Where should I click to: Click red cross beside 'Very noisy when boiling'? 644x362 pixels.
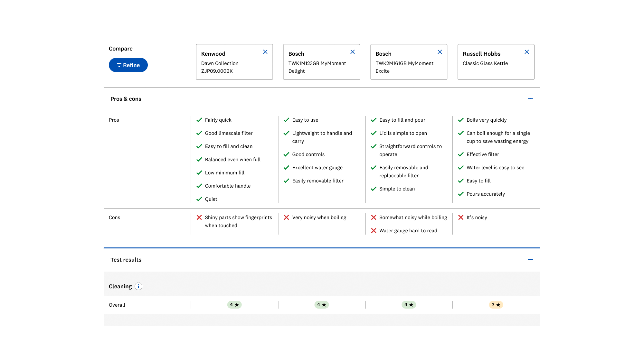tap(286, 218)
